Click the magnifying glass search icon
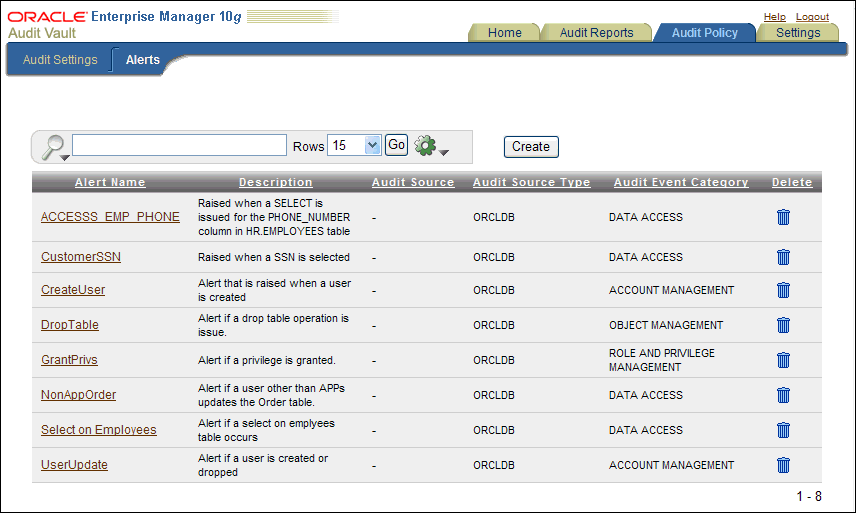This screenshot has width=856, height=513. [54, 147]
